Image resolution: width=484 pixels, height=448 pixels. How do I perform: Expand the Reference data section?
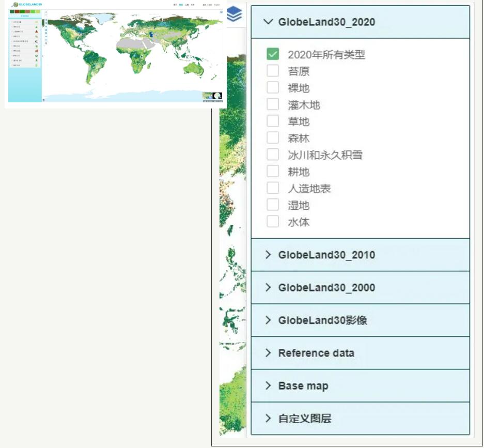tap(360, 353)
